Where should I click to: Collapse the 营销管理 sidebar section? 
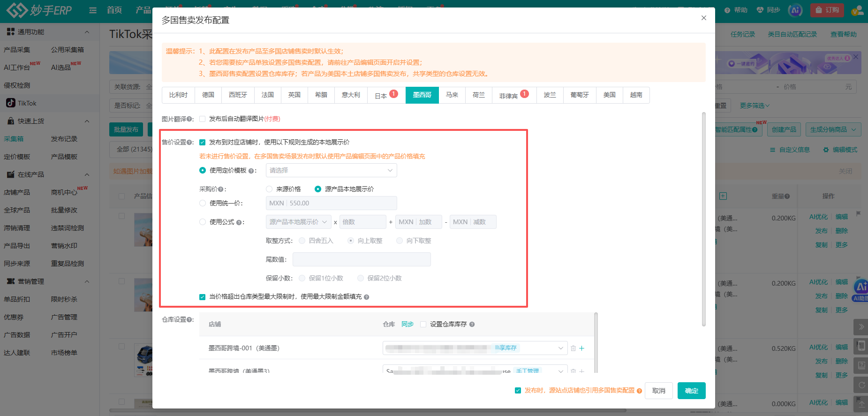pyautogui.click(x=87, y=281)
